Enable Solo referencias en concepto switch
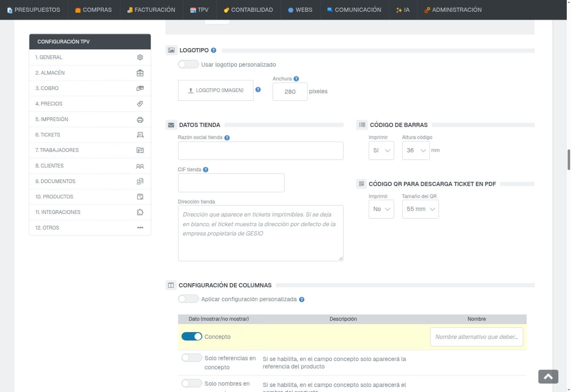Image resolution: width=571 pixels, height=392 pixels. 192,358
